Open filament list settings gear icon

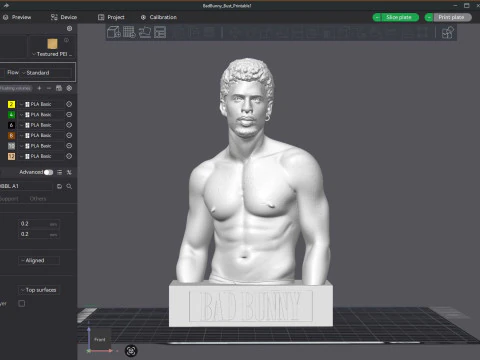(x=69, y=88)
